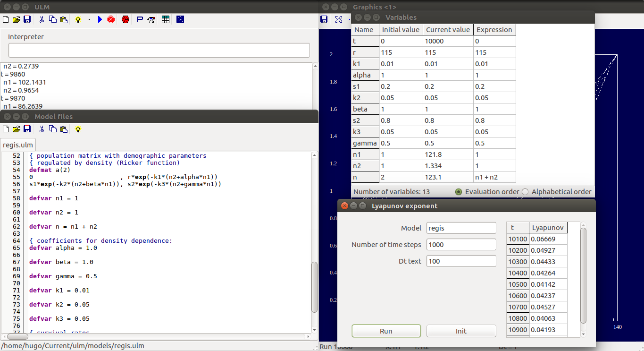The width and height of the screenshot is (644, 351).
Task: Click the Expression column header in Variables
Action: pyautogui.click(x=494, y=30)
